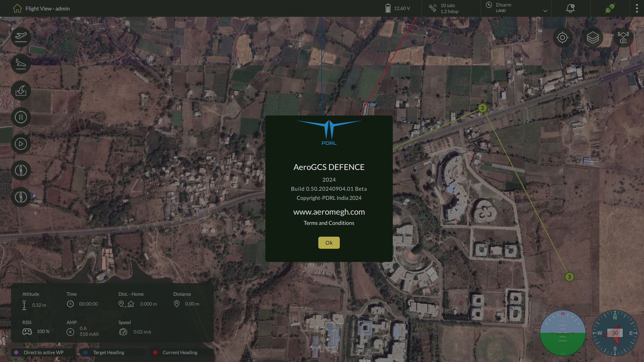Click the map layers icon
Screen dimensions: 644x362
593,38
